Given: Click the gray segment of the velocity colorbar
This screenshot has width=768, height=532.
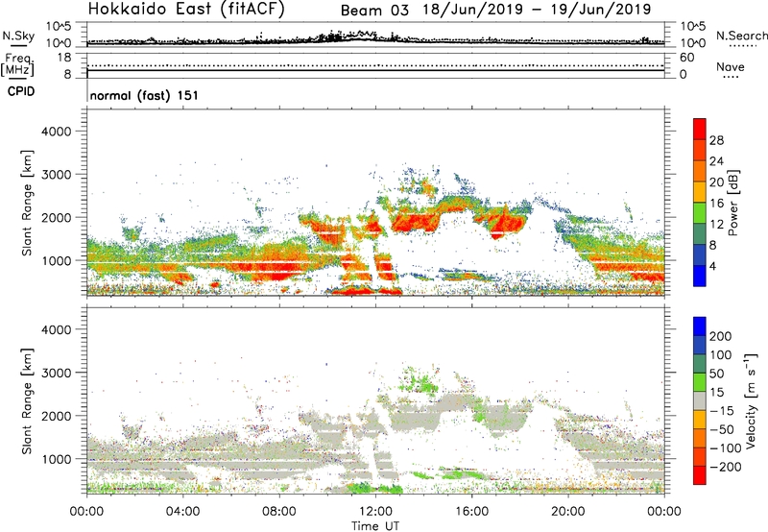Looking at the screenshot, I should pos(700,401).
